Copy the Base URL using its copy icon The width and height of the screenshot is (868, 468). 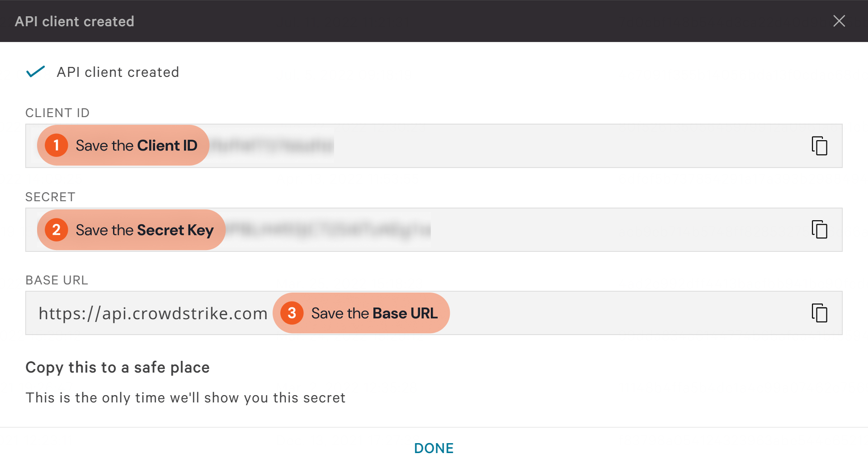(x=819, y=313)
